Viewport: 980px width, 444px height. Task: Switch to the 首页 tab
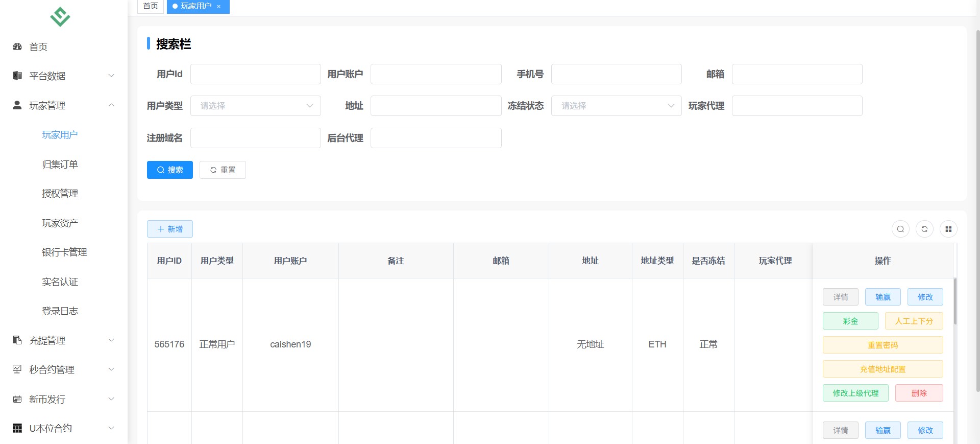pyautogui.click(x=151, y=6)
